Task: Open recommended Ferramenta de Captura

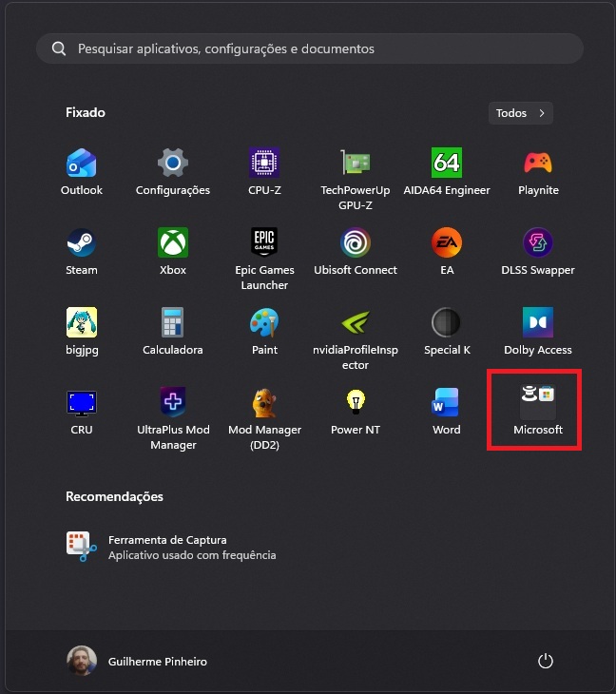Action: coord(172,547)
